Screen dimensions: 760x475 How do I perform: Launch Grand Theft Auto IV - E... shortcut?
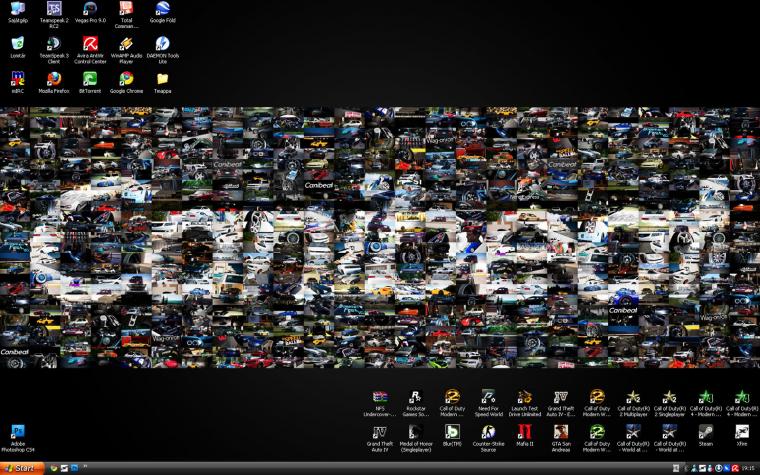[561, 403]
